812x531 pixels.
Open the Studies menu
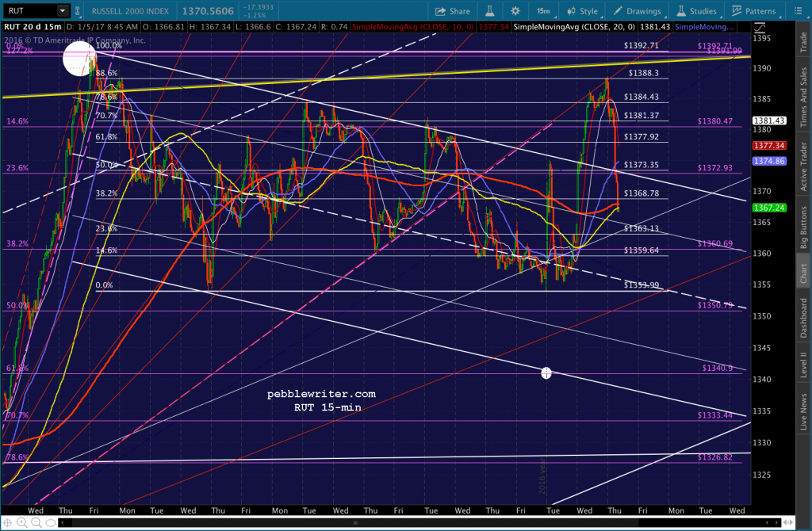coord(696,11)
